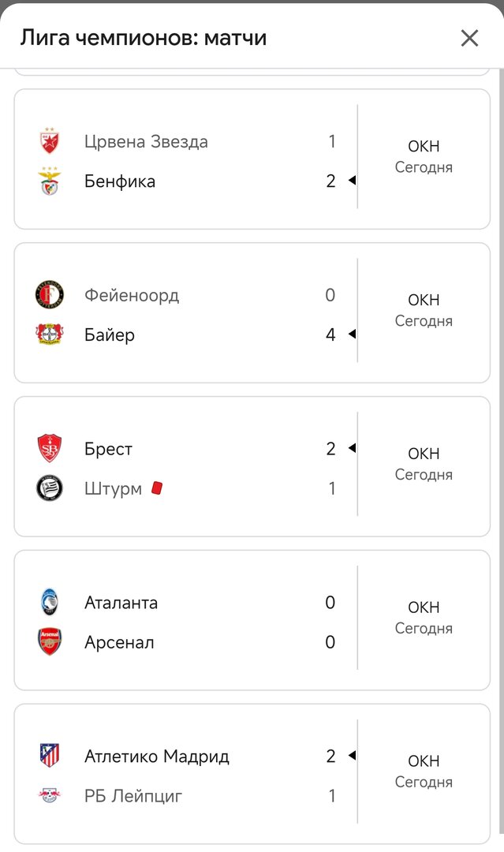Open the Аталанта vs Арсенал match status

[x=424, y=617]
